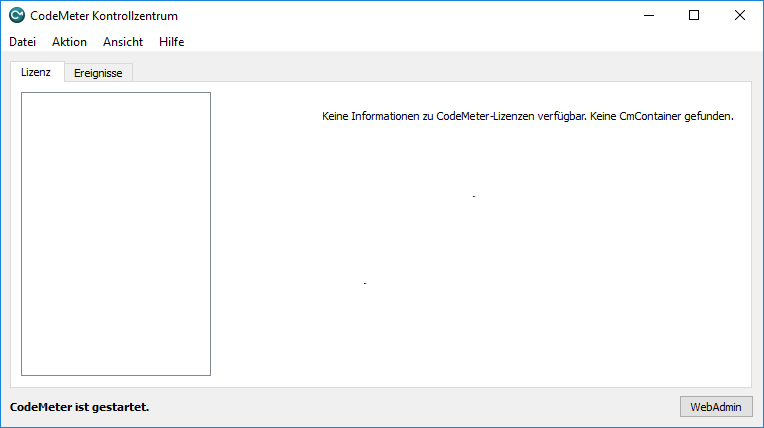The image size is (764, 428).
Task: Minimize the CodeMeter Kontrollzentrum window
Action: pyautogui.click(x=649, y=16)
